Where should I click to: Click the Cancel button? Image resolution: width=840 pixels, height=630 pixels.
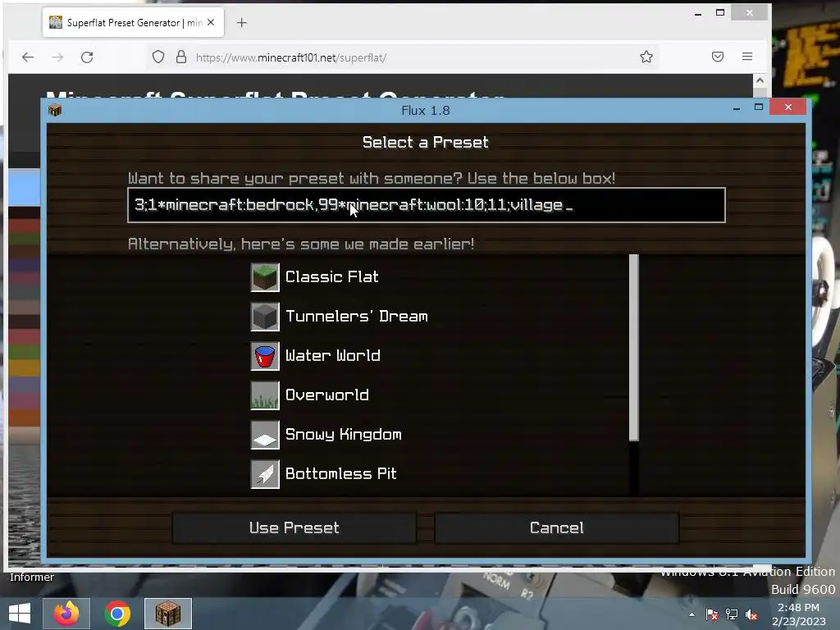[557, 528]
